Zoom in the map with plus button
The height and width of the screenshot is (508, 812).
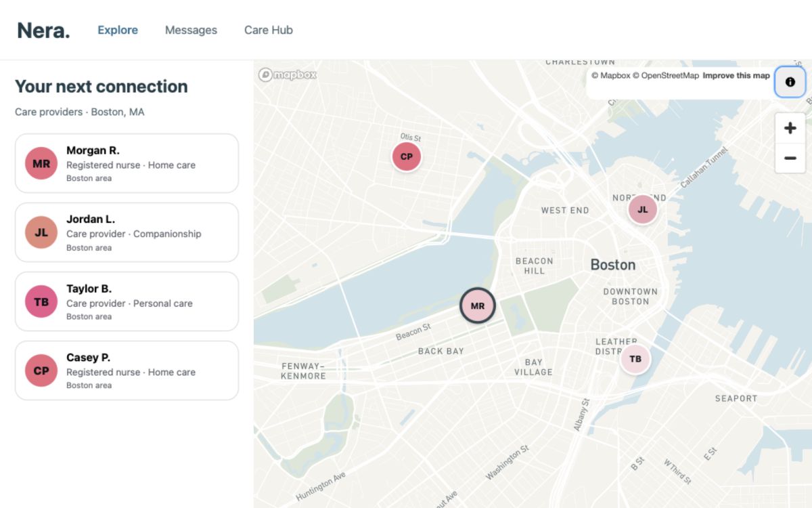point(790,128)
